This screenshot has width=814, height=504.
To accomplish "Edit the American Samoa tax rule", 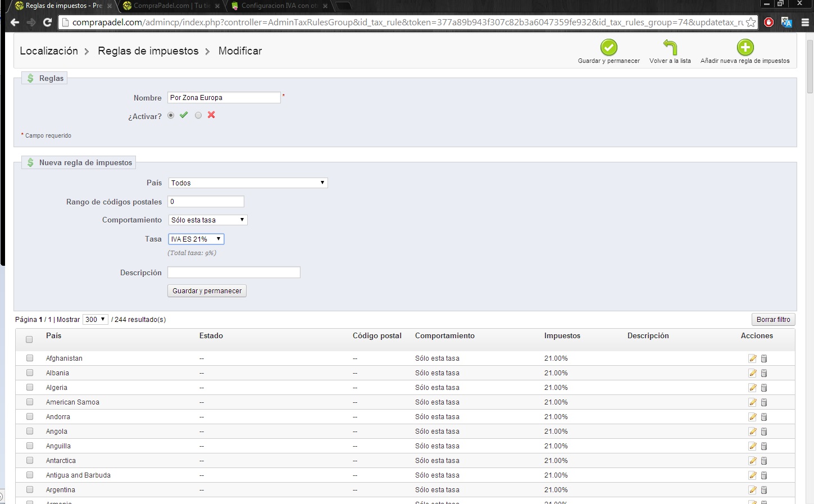I will point(752,402).
